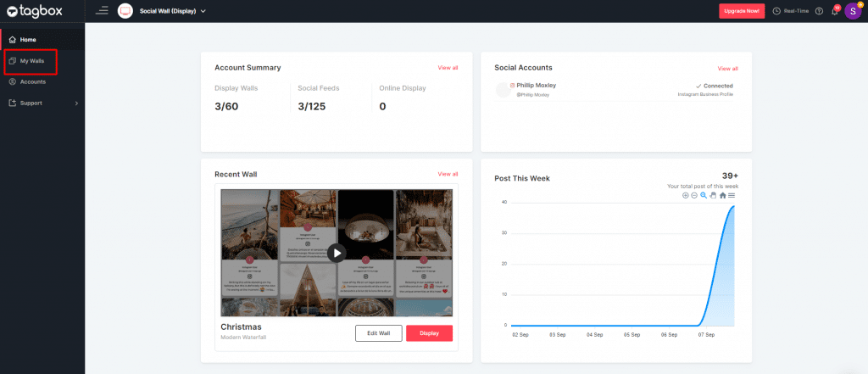The image size is (868, 374).
Task: Open the notifications bell icon
Action: (834, 11)
